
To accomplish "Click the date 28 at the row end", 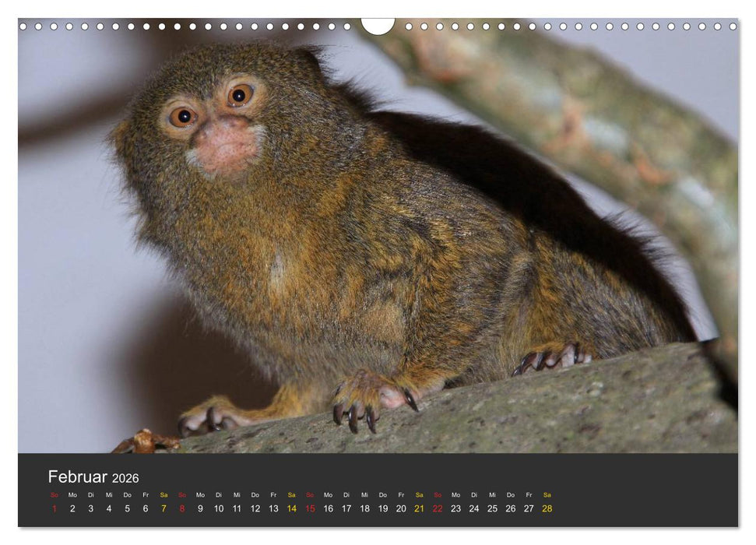I will click(546, 508).
